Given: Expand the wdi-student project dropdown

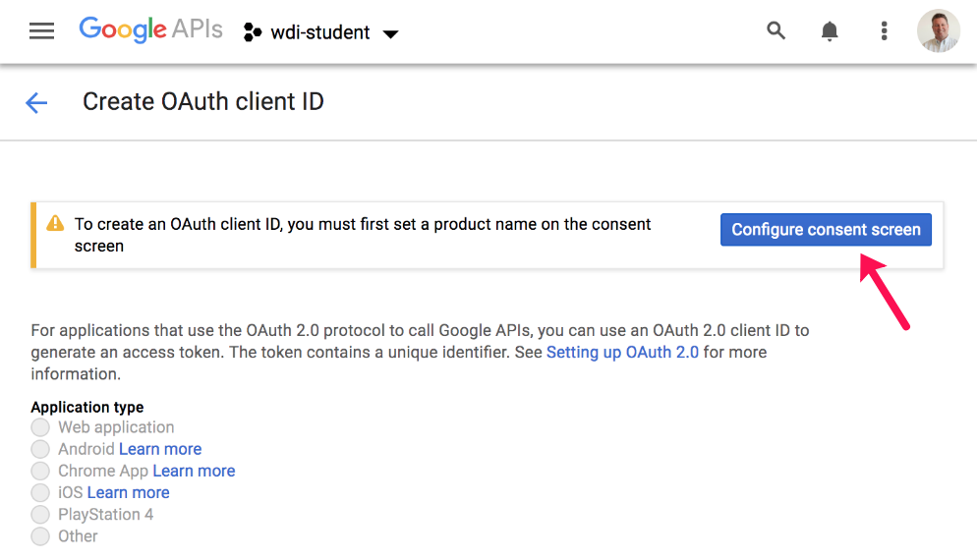Looking at the screenshot, I should pos(390,33).
